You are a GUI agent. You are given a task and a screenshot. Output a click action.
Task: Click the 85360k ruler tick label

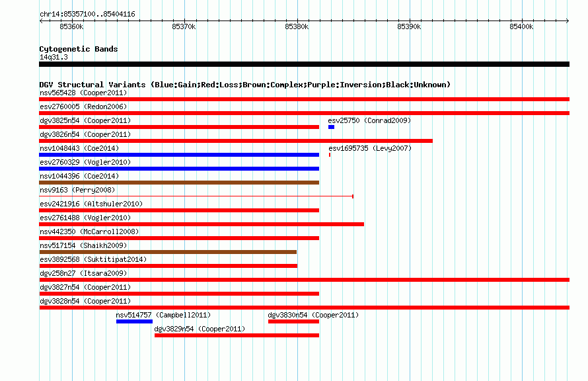[x=71, y=26]
